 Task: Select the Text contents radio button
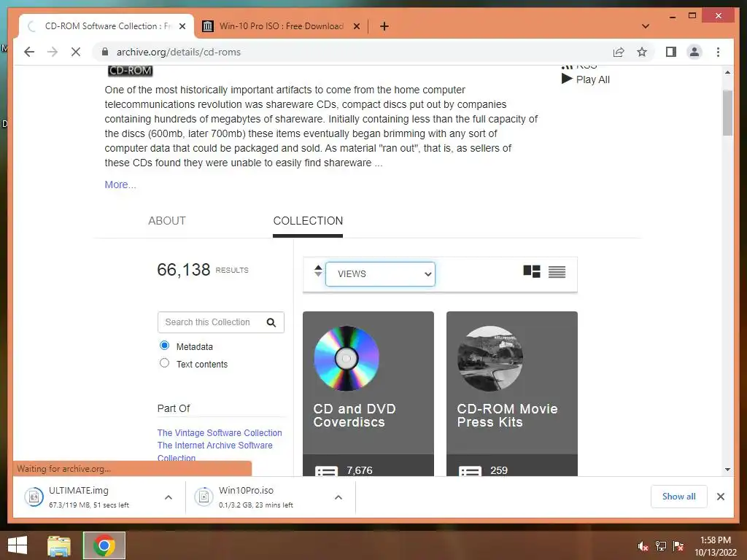(x=164, y=363)
